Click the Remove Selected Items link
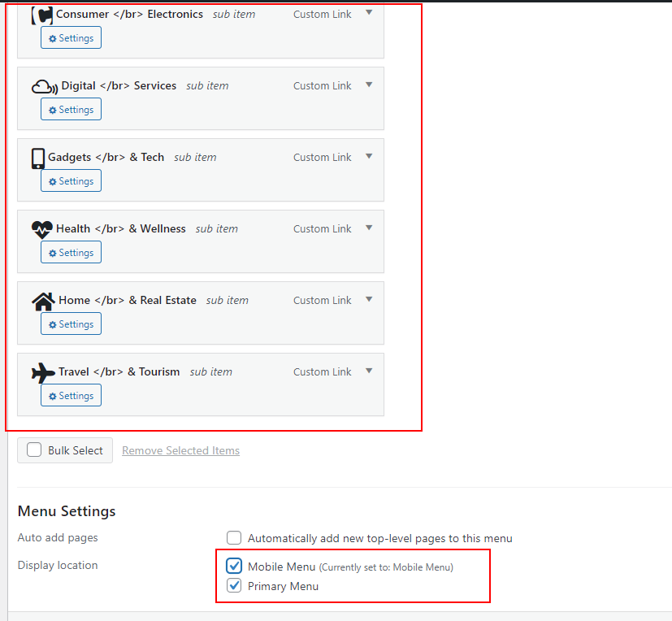 tap(181, 451)
